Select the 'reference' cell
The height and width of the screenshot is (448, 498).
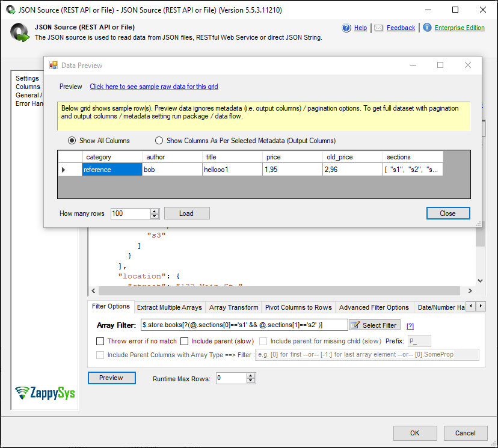click(x=112, y=170)
